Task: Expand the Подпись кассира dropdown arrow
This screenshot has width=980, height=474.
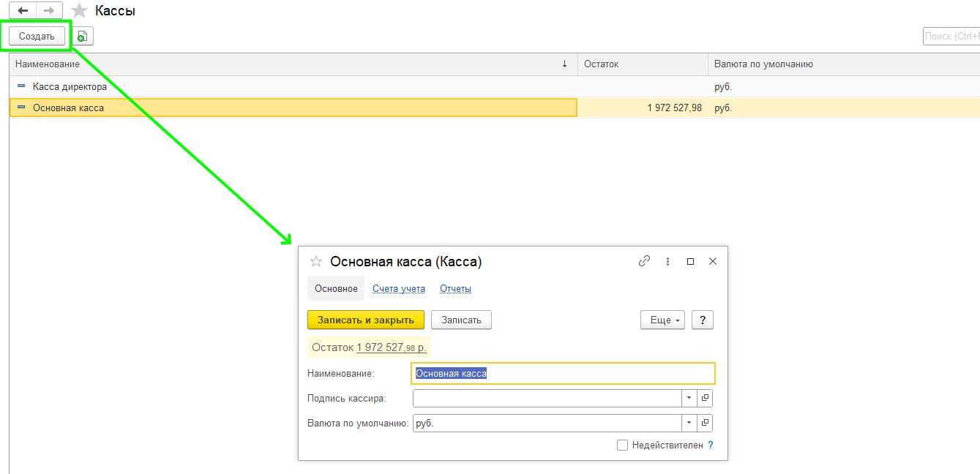Action: [689, 398]
